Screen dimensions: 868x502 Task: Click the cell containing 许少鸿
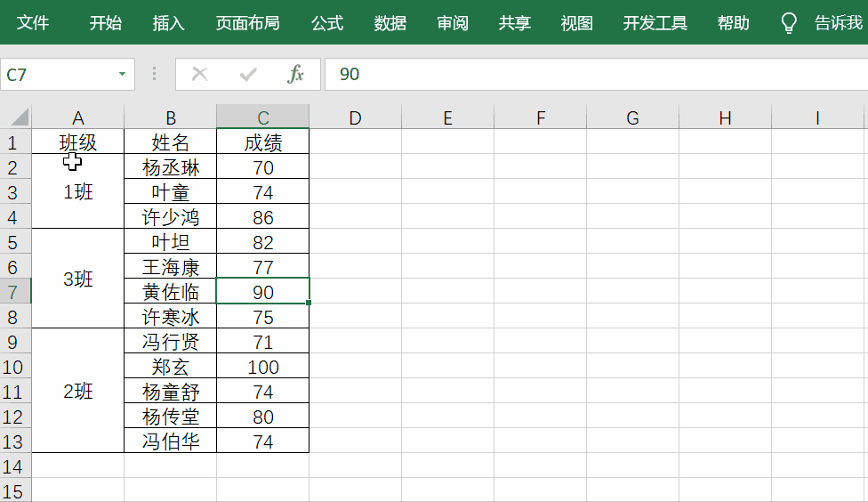point(171,216)
